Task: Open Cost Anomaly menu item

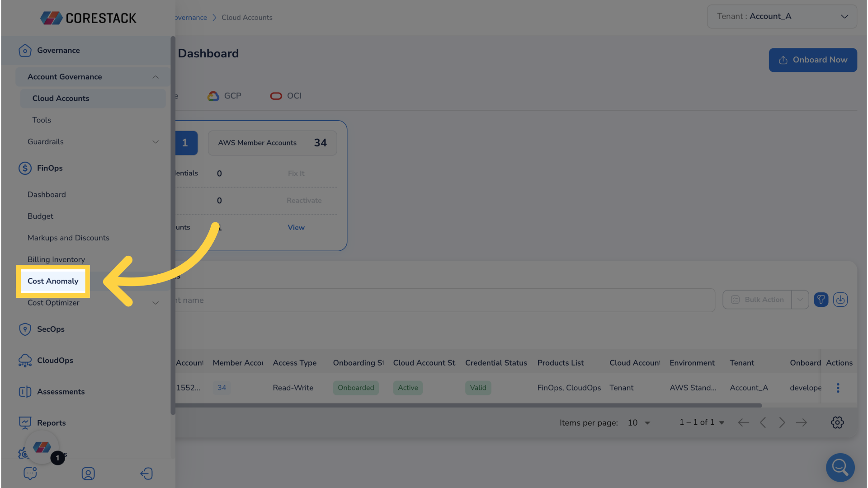Action: 53,281
